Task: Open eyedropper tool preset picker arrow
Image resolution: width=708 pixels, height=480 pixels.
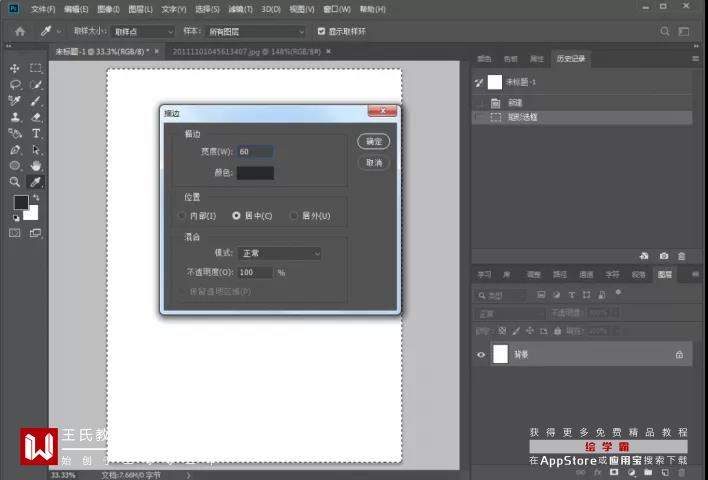Action: click(x=59, y=32)
